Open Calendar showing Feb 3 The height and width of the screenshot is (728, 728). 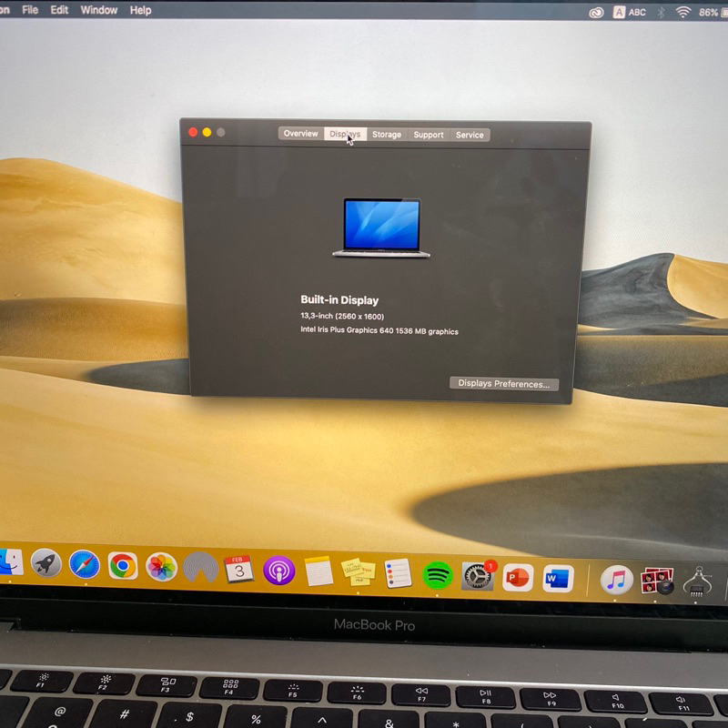[x=239, y=570]
